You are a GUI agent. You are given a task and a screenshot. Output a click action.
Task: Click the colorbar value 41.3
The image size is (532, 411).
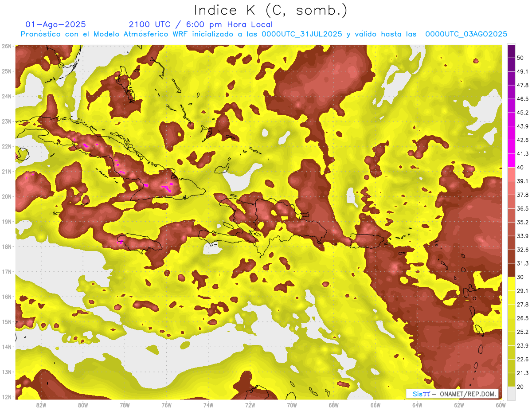click(x=523, y=154)
